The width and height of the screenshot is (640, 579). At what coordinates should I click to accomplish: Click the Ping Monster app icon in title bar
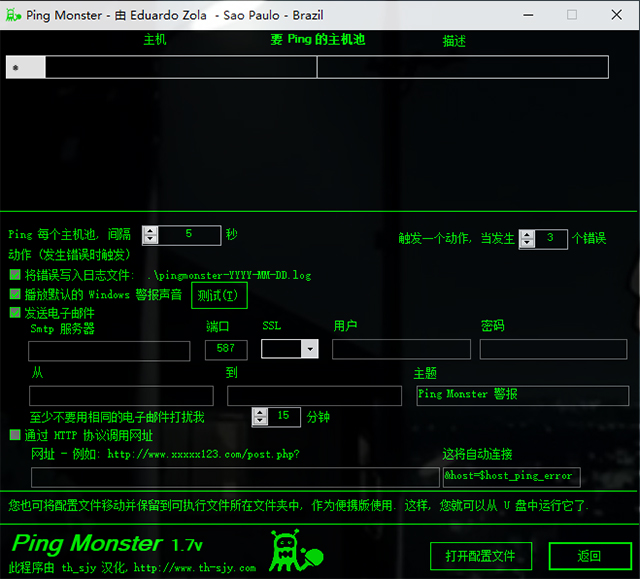click(12, 15)
